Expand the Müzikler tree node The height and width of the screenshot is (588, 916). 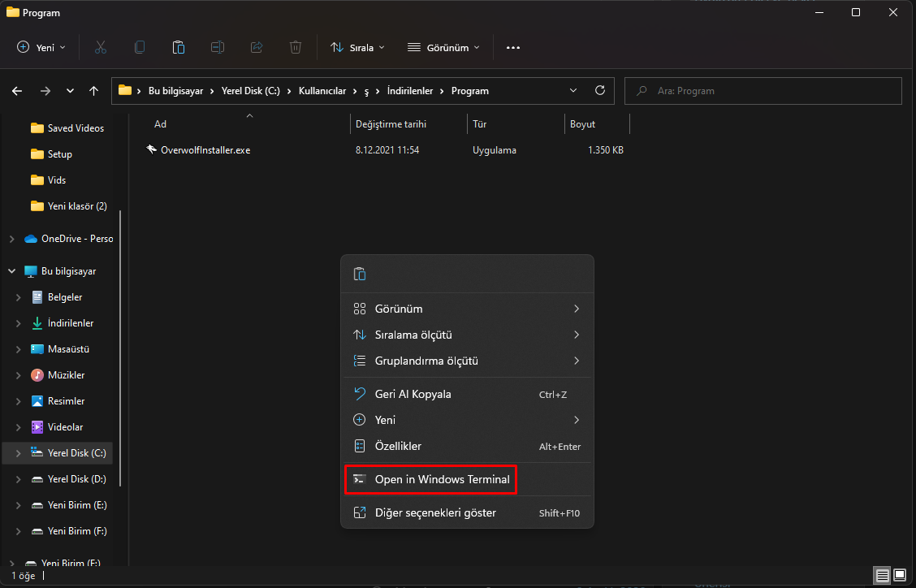pos(18,374)
